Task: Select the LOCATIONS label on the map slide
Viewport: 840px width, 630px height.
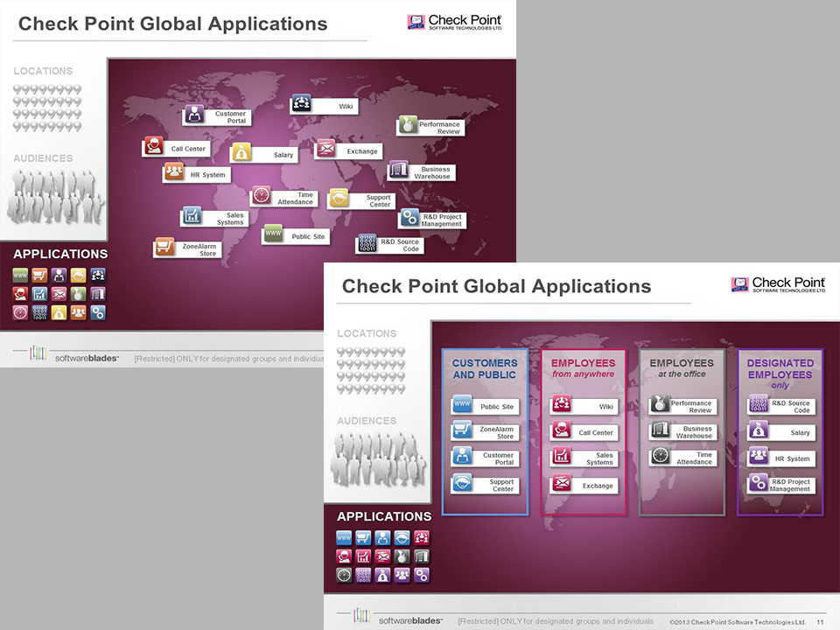Action: (x=44, y=71)
